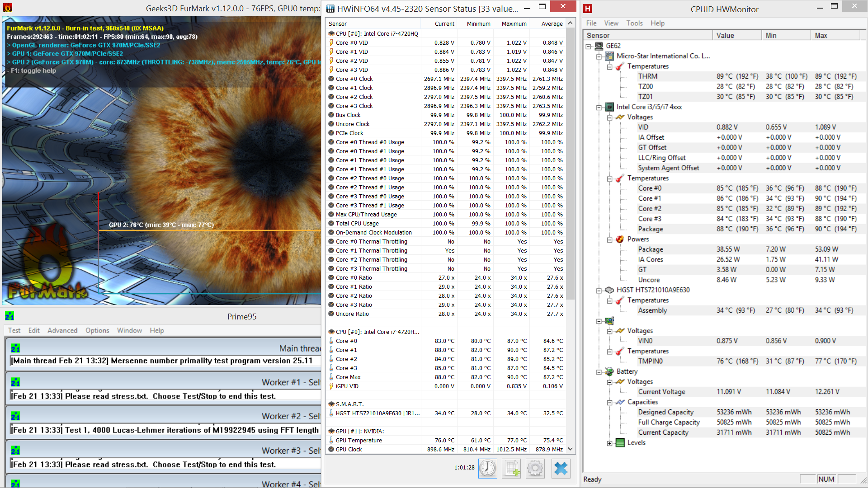Click the GPU Temperature thermometer icon in HWiNFO
This screenshot has width=868, height=488.
[331, 440]
